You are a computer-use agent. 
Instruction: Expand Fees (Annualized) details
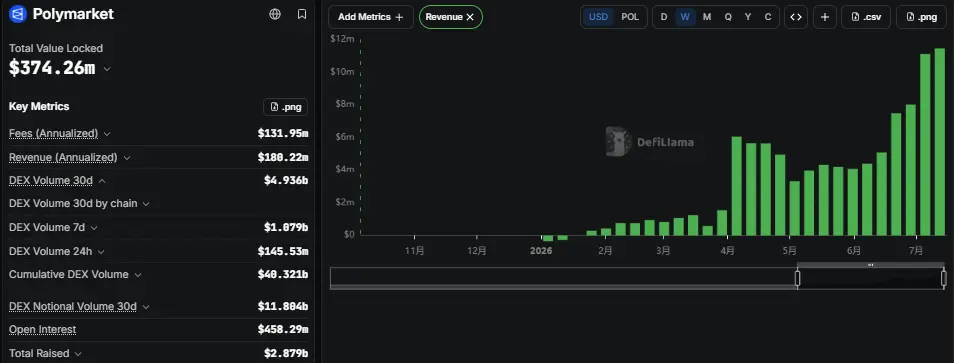coord(107,133)
